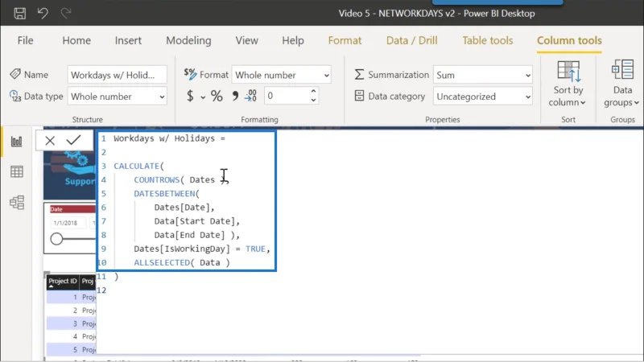Click the decimal places icon
The width and height of the screenshot is (644, 362).
coord(250,96)
